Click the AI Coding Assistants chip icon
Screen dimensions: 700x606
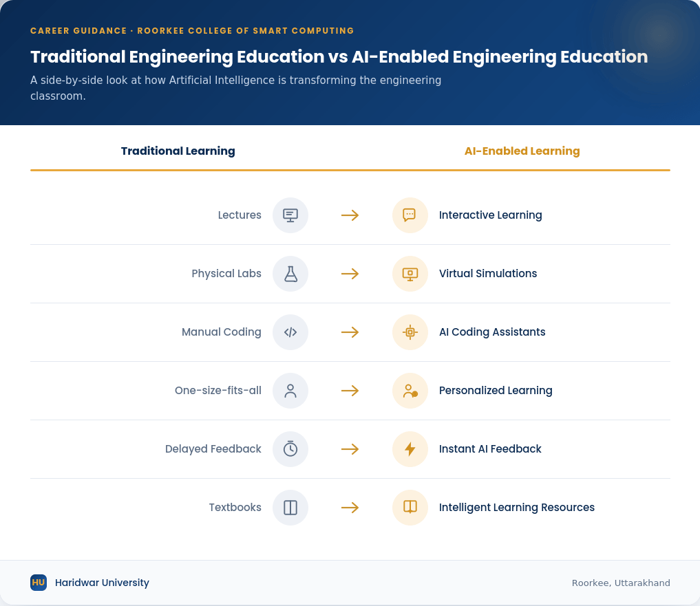pyautogui.click(x=410, y=332)
